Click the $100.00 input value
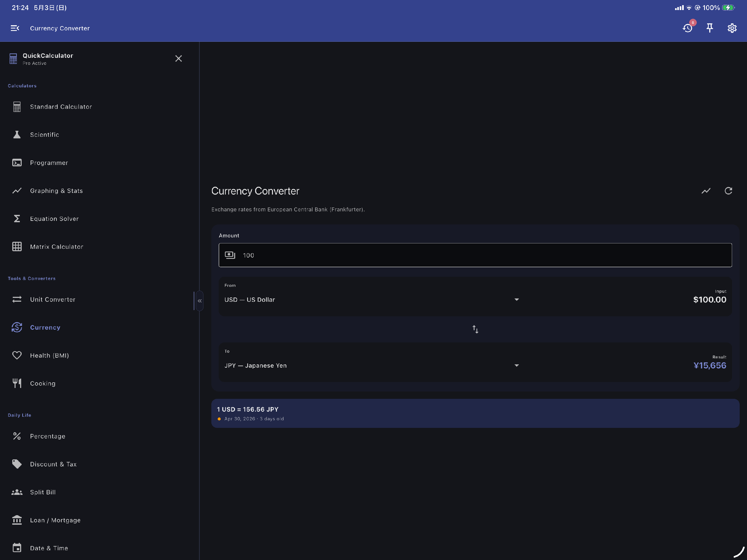Screen dimensions: 747x560 710,300
